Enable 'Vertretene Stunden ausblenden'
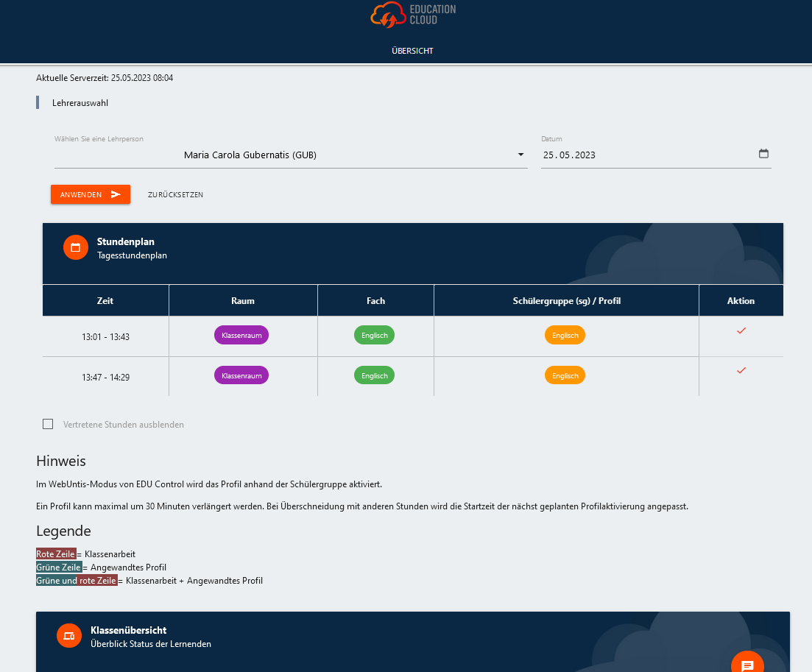 [48, 424]
